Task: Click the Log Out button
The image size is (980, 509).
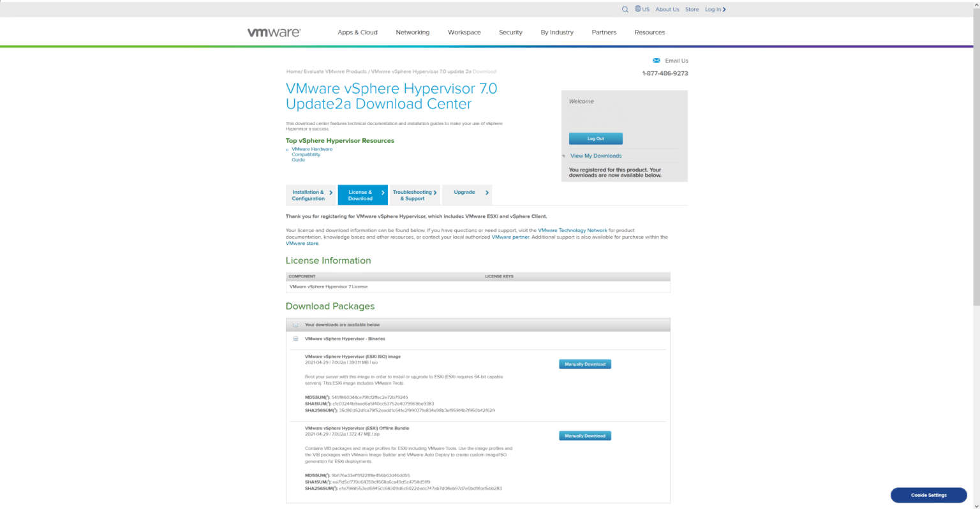Action: (x=595, y=138)
